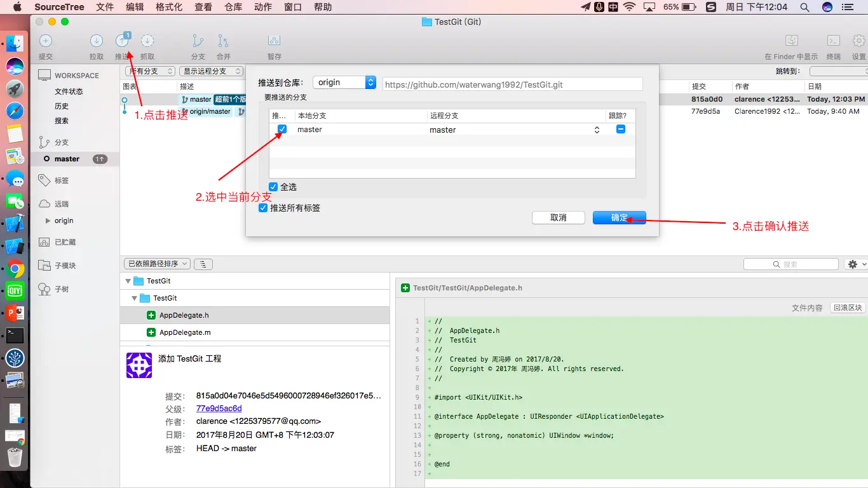Click the Cancel (取消) button
The image size is (868, 488).
tap(559, 217)
